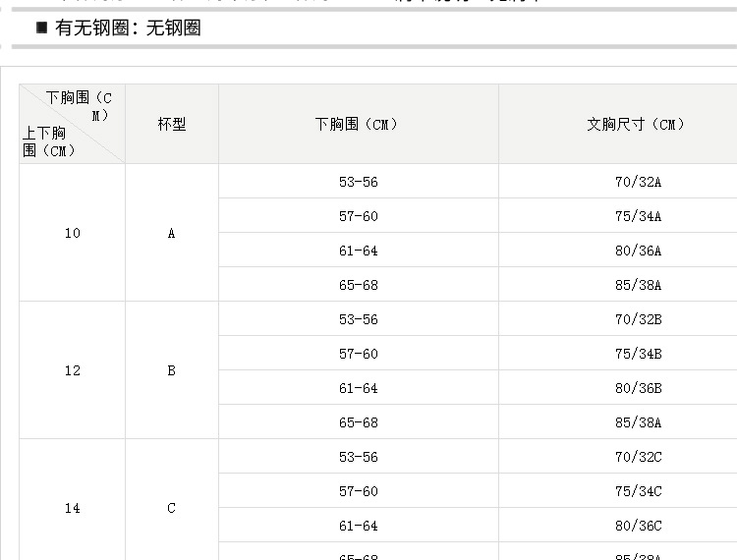Screen dimensions: 737x560
Task: Click the 70/32C bra size cell
Action: 638,457
